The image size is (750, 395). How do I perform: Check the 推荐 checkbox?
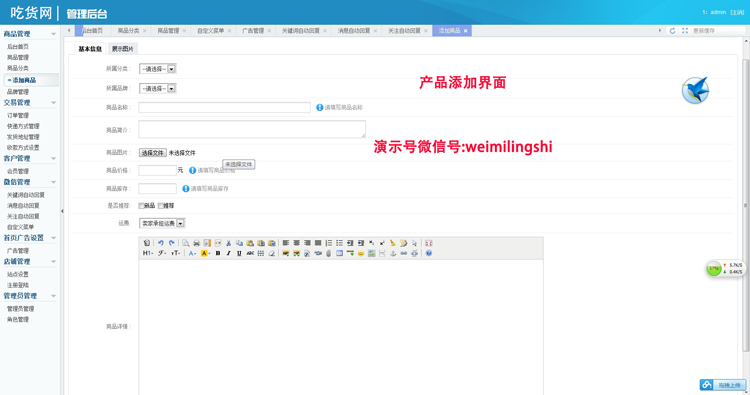161,206
